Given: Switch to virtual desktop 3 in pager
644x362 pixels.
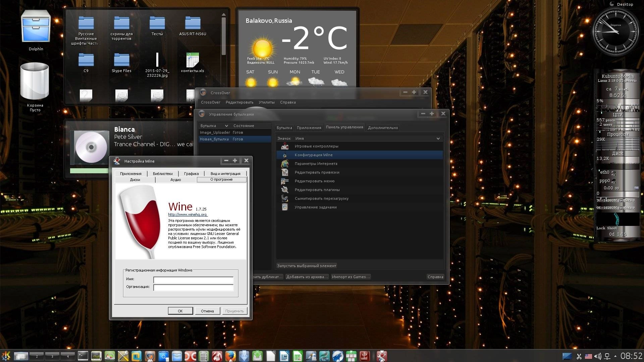Looking at the screenshot, I should [52, 356].
